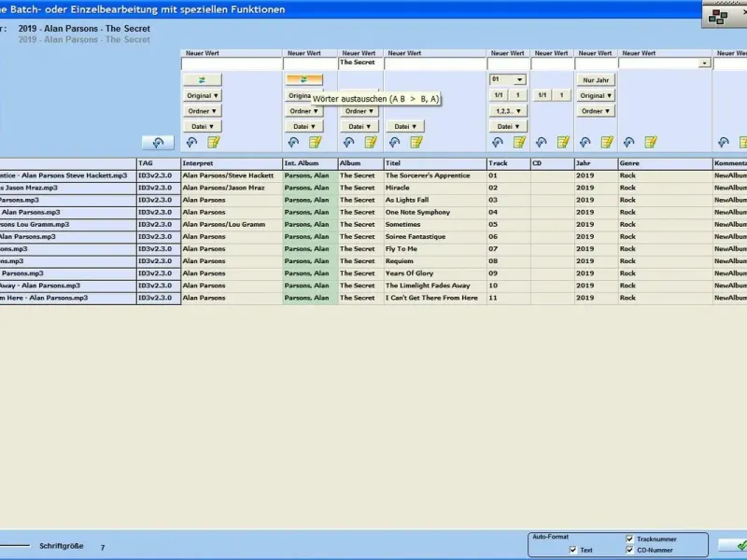Select the title cell 'Soiree Fantastique'
The image size is (747, 560).
click(x=435, y=237)
